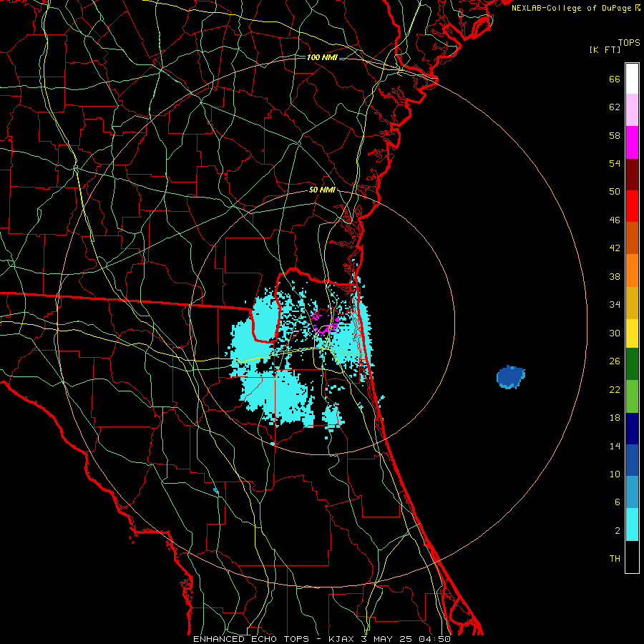Click the '04:50' timestamp text
Screen dimensions: 644x644
434,639
